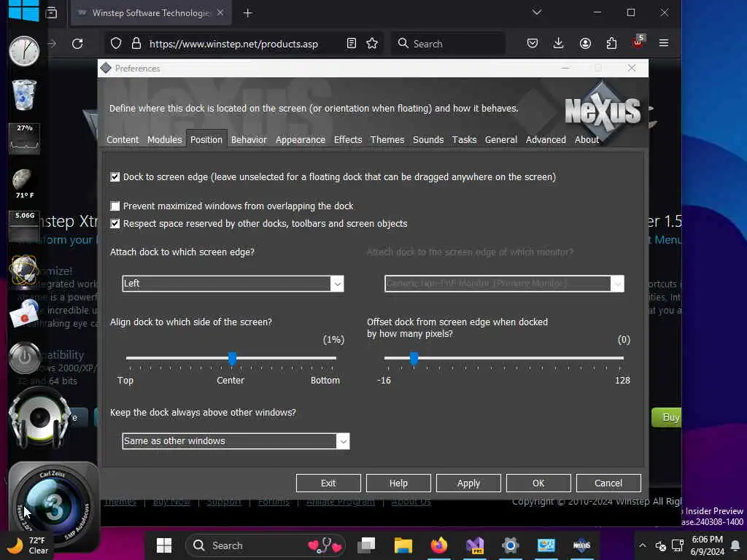Open Firefox extensions puzzle icon

coord(611,44)
